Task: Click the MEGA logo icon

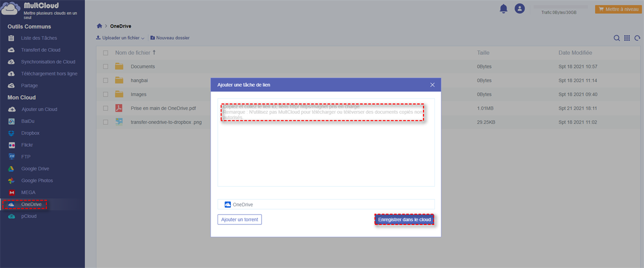Action: coord(11,193)
